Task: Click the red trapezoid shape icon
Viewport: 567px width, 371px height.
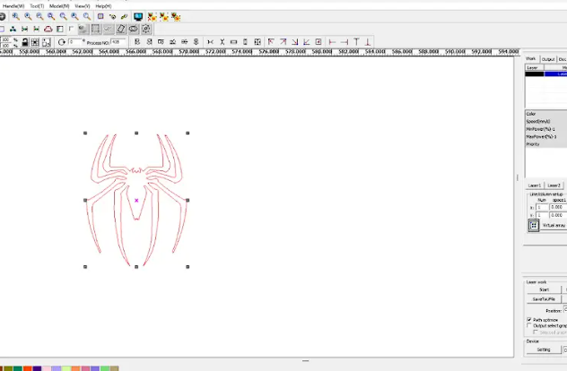Action: point(48,29)
